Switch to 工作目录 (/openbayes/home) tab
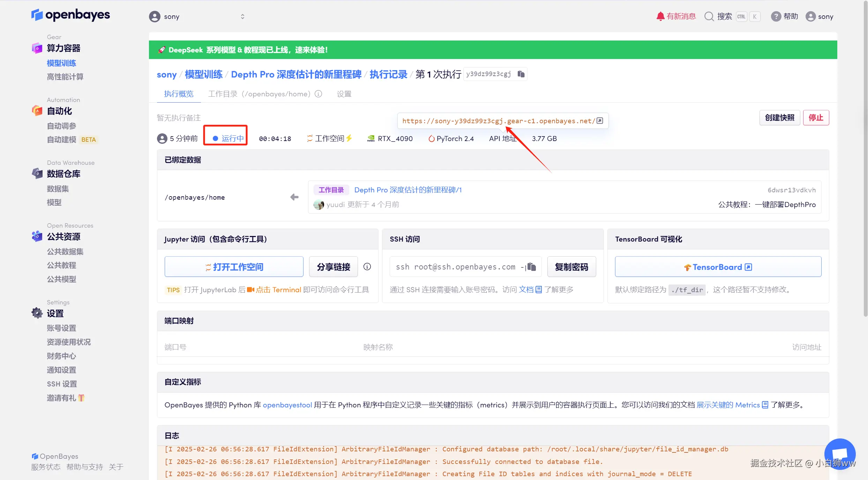Screen dimensions: 868x480 click(259, 94)
